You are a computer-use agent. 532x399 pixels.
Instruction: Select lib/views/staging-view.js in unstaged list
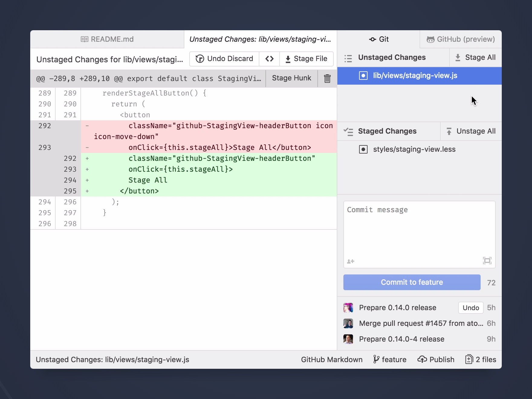(420, 76)
